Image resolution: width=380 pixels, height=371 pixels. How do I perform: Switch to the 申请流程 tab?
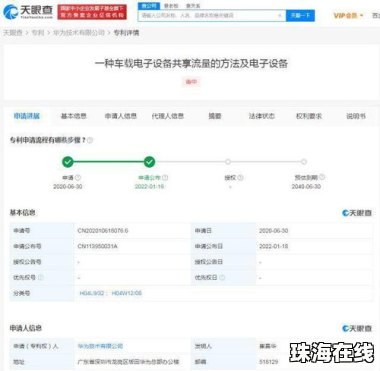pos(27,116)
